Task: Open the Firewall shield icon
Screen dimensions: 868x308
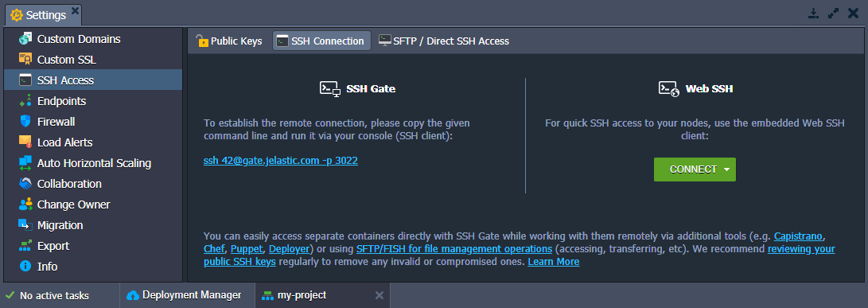Action: tap(25, 121)
